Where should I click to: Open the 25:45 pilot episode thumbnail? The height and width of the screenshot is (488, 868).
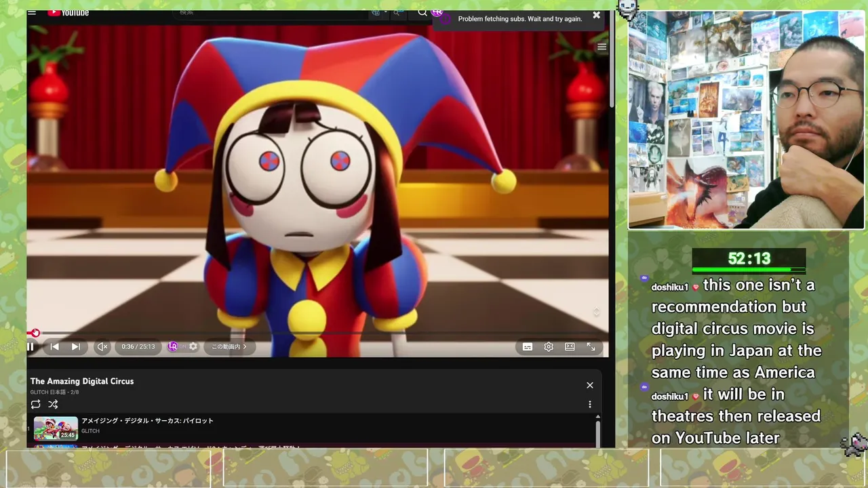coord(56,428)
